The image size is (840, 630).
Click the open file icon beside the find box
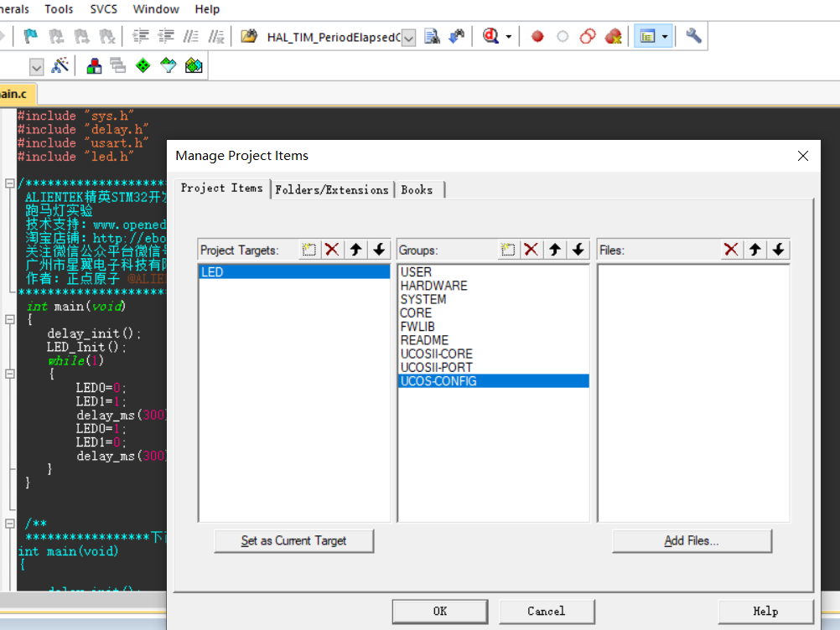pos(249,36)
